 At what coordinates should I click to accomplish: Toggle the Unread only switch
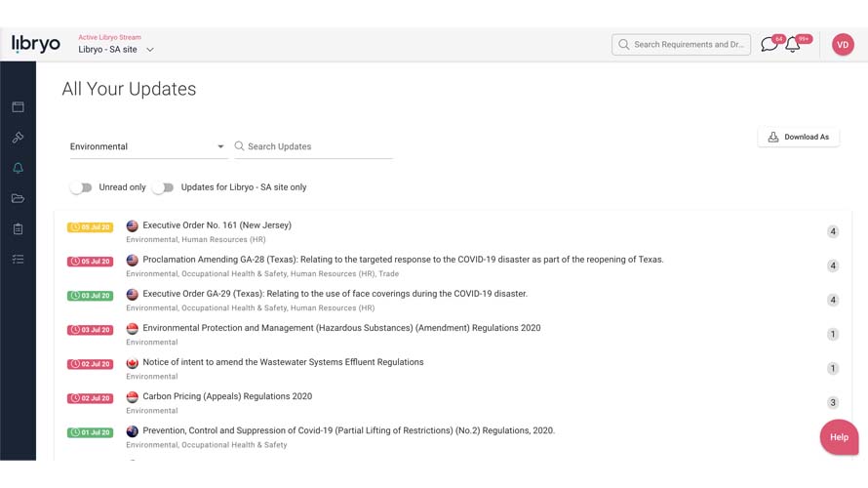(x=81, y=187)
